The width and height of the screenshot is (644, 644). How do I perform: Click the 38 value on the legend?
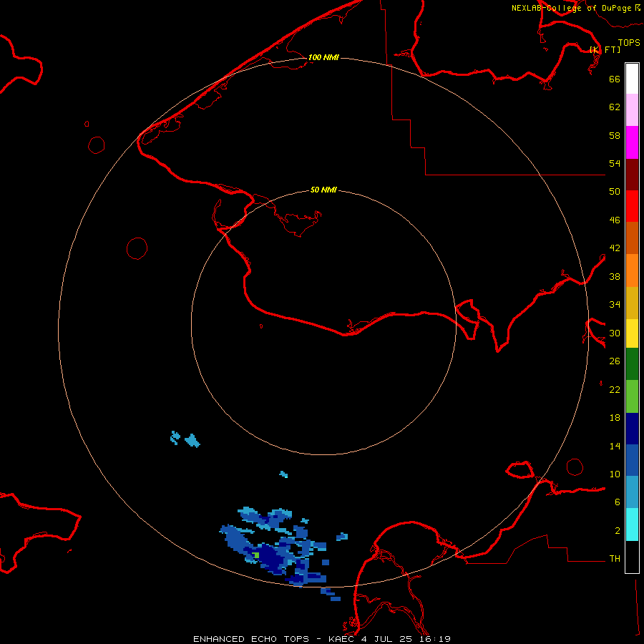(x=615, y=277)
